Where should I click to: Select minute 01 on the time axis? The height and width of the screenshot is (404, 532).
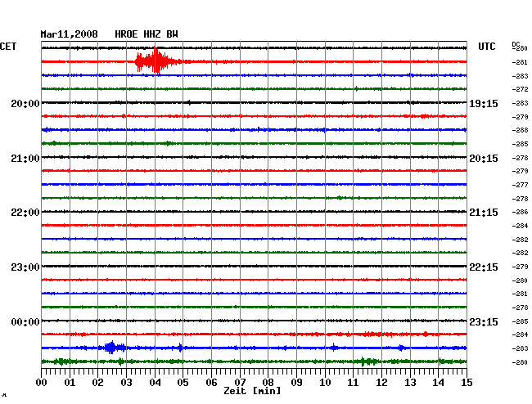pos(70,383)
